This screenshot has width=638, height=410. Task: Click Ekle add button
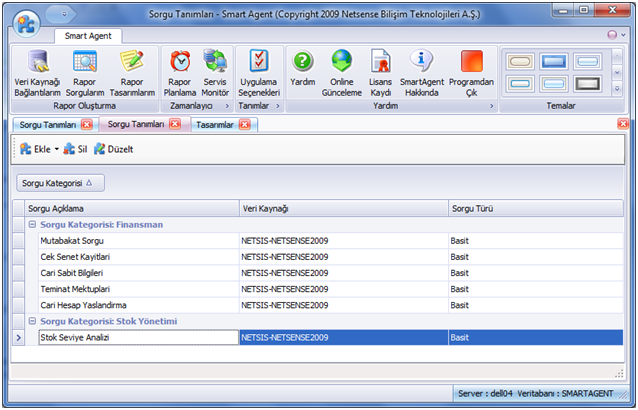pyautogui.click(x=35, y=149)
